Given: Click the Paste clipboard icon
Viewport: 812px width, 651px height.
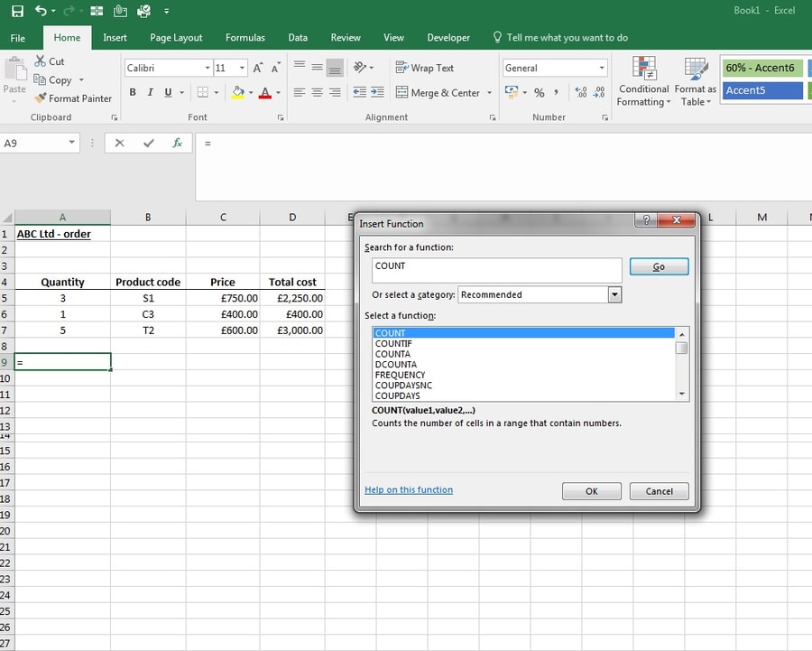Looking at the screenshot, I should (15, 69).
